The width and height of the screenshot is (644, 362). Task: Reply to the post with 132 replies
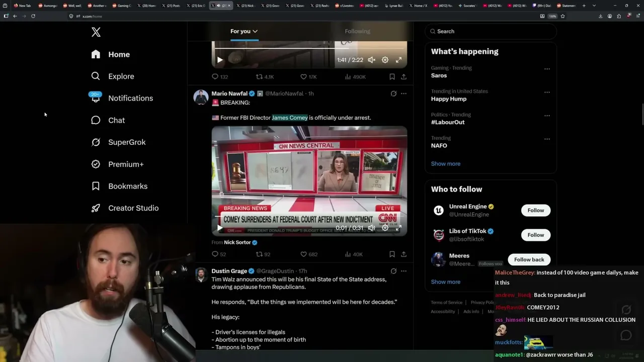click(215, 77)
